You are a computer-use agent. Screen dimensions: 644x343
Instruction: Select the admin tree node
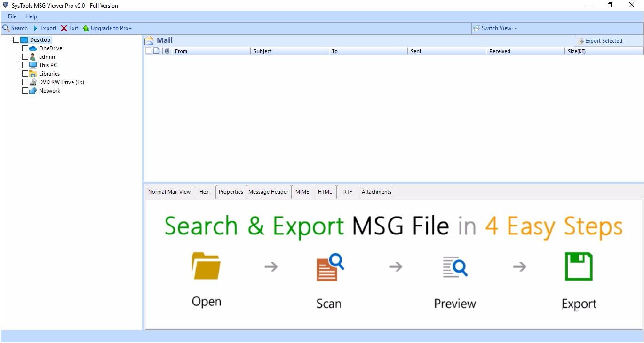(47, 57)
